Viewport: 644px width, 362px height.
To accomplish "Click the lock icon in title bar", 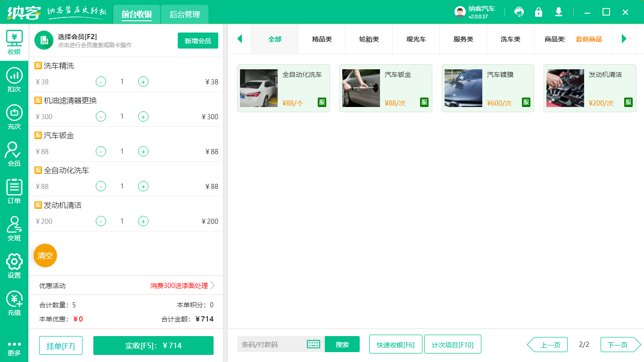I will [x=538, y=11].
